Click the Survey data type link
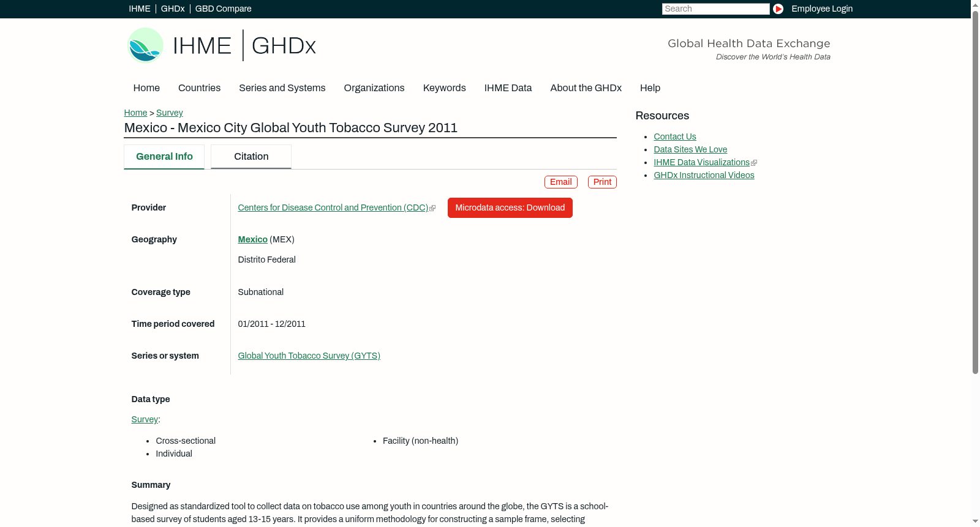This screenshot has width=980, height=527. 145,420
